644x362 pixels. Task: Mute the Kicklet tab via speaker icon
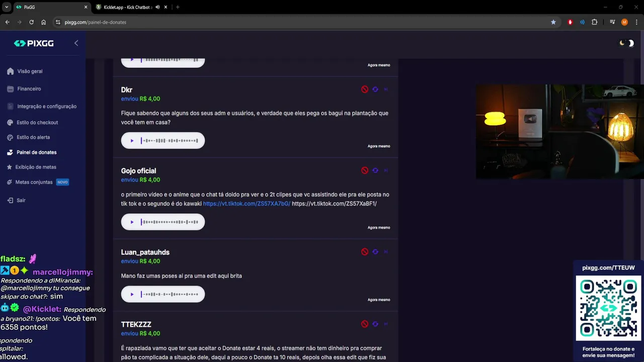tap(157, 7)
